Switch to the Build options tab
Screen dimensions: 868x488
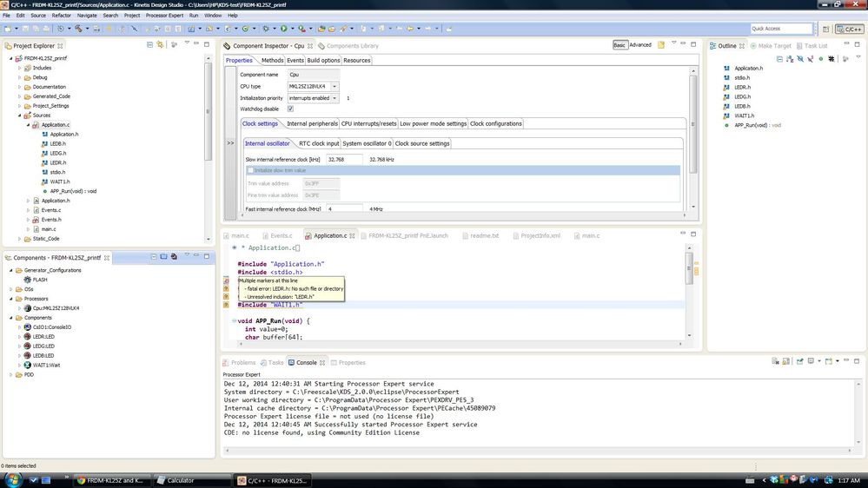322,60
